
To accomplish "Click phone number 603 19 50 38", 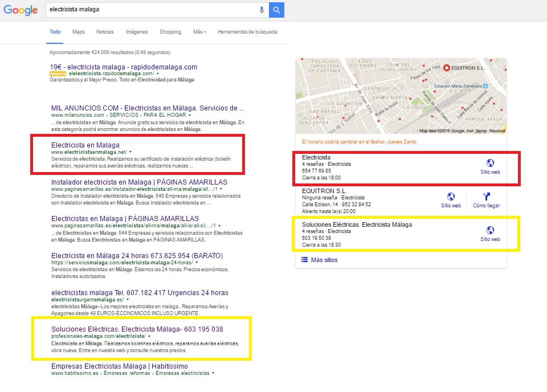I will pyautogui.click(x=316, y=238).
